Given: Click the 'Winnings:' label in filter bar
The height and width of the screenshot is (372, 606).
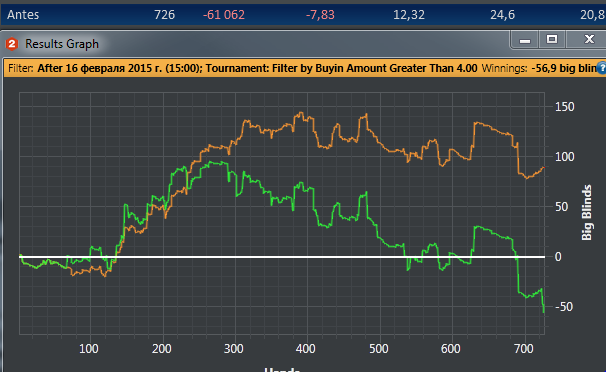Looking at the screenshot, I should click(504, 68).
